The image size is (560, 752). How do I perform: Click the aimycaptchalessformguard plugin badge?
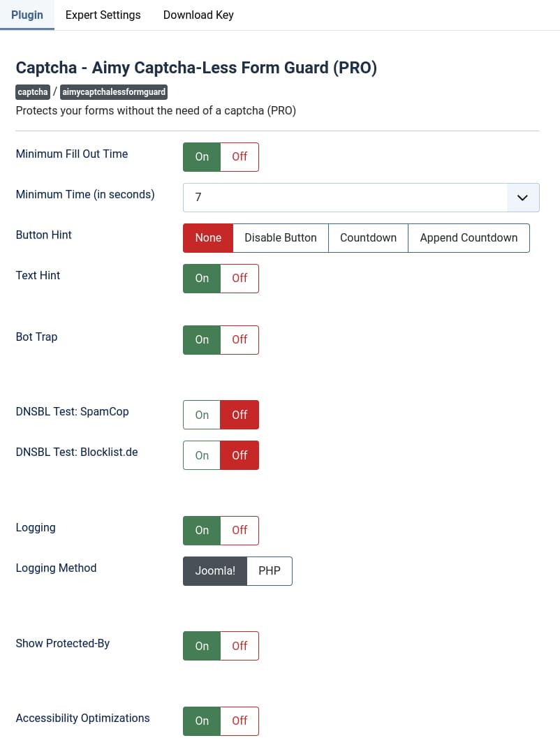tap(115, 92)
